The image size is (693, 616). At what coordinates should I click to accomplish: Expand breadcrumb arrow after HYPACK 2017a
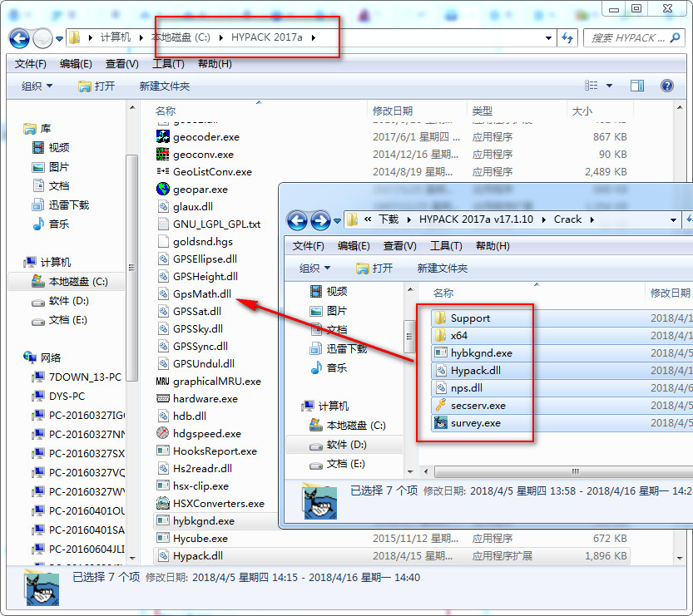(313, 37)
